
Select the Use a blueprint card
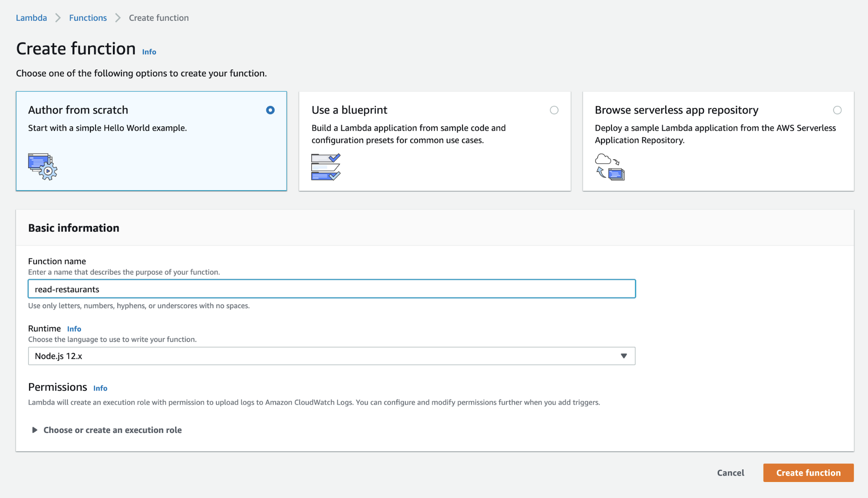coord(434,141)
